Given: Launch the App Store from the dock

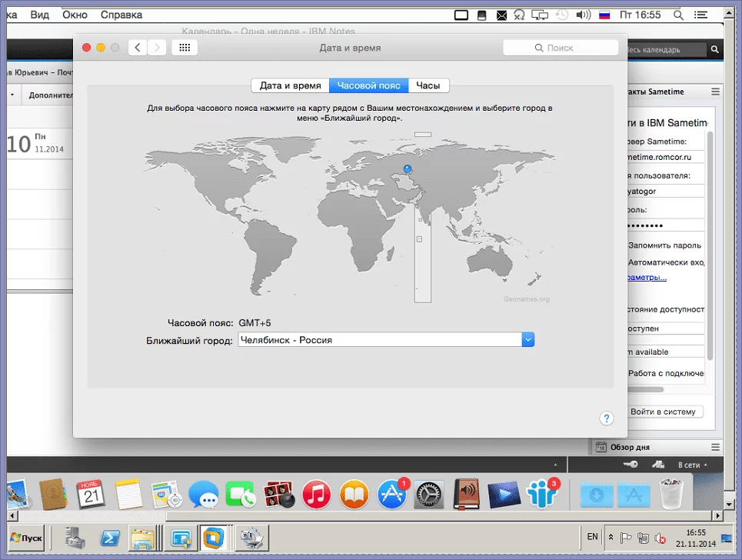Looking at the screenshot, I should pos(391,495).
